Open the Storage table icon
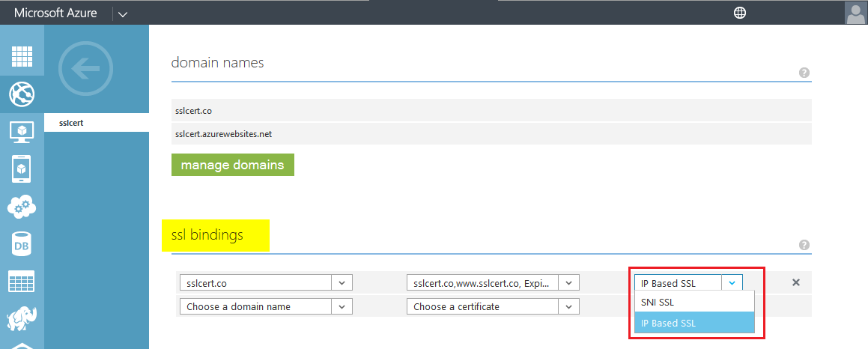 (x=22, y=282)
